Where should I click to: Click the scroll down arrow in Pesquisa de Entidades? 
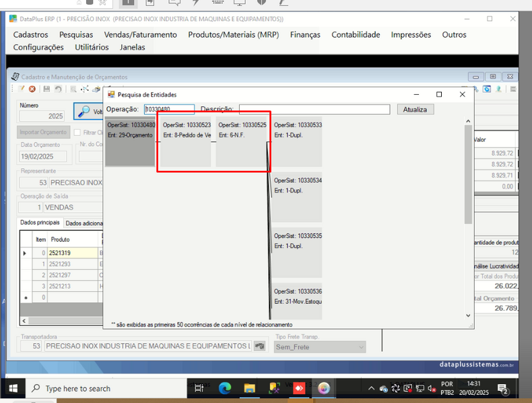coord(468,316)
